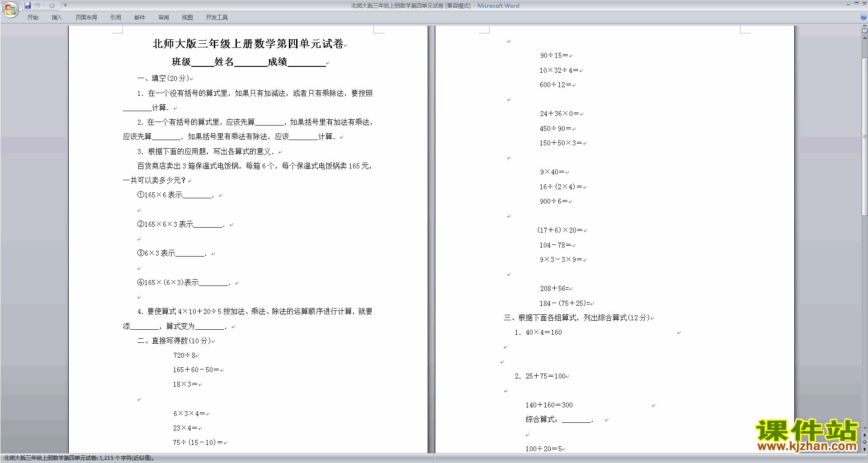
Task: Click the line ②165×6×3 表示
Action: pyautogui.click(x=181, y=224)
